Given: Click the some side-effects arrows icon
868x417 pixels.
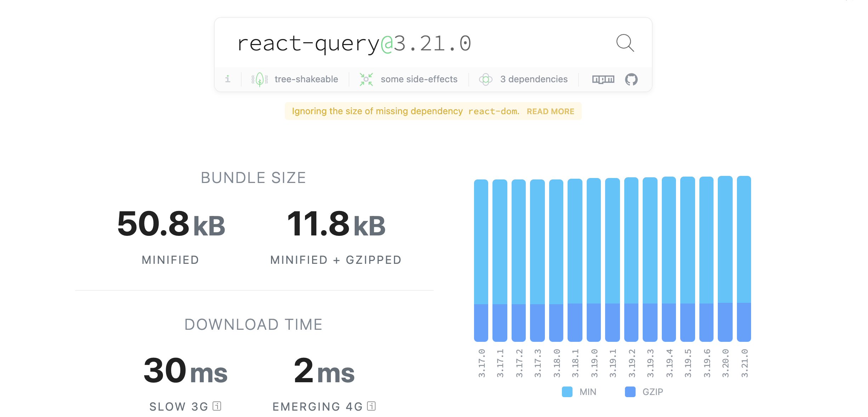Looking at the screenshot, I should pos(367,79).
